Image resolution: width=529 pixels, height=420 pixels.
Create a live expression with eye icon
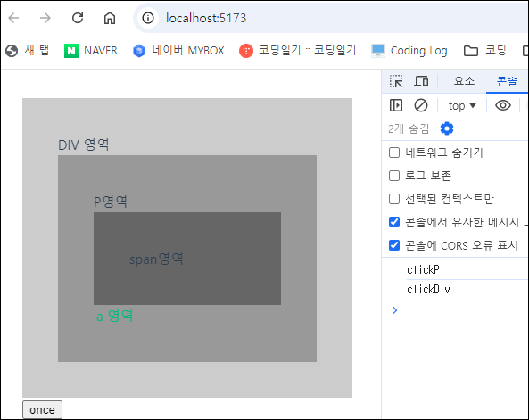503,105
